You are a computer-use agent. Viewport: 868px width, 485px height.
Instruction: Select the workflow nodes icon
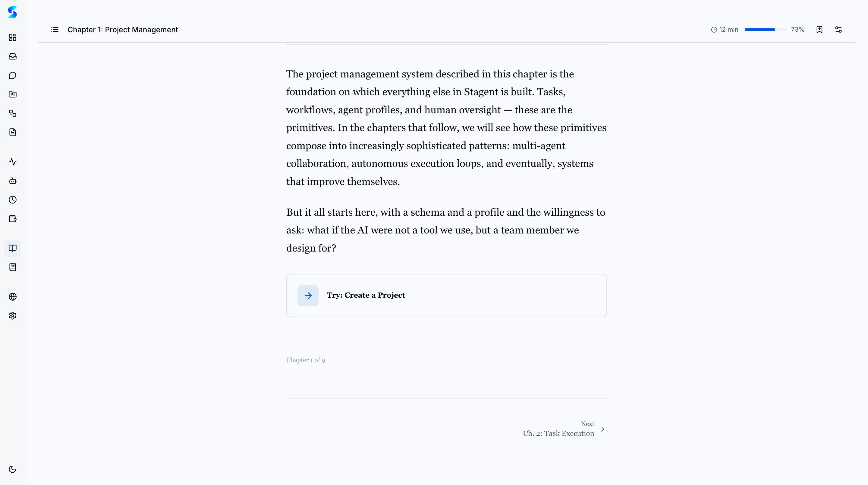(12, 114)
